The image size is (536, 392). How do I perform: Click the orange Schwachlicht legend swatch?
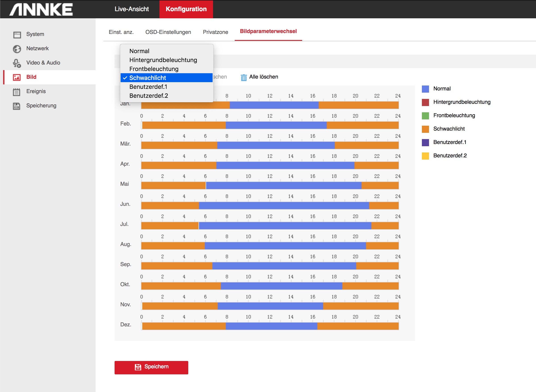click(425, 129)
